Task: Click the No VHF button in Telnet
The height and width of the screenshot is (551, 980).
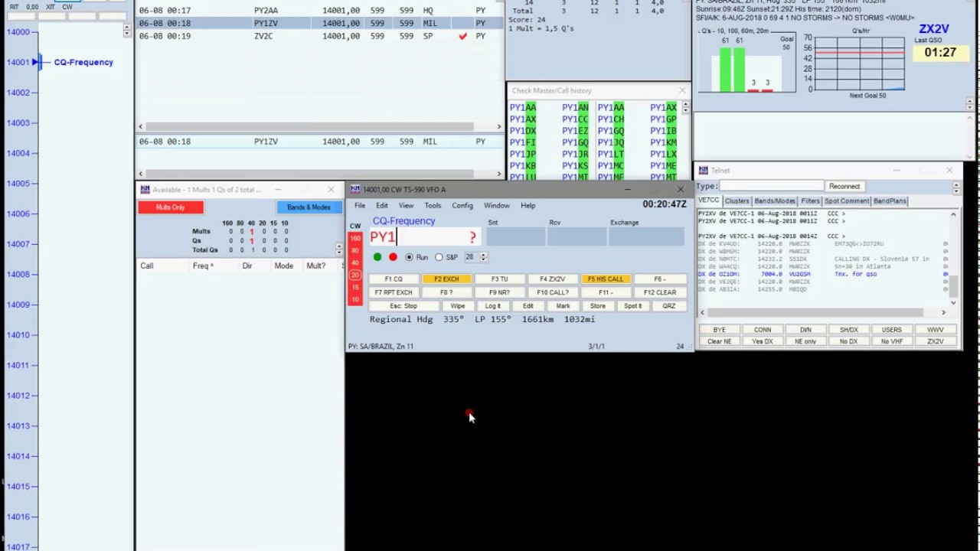Action: pyautogui.click(x=892, y=341)
